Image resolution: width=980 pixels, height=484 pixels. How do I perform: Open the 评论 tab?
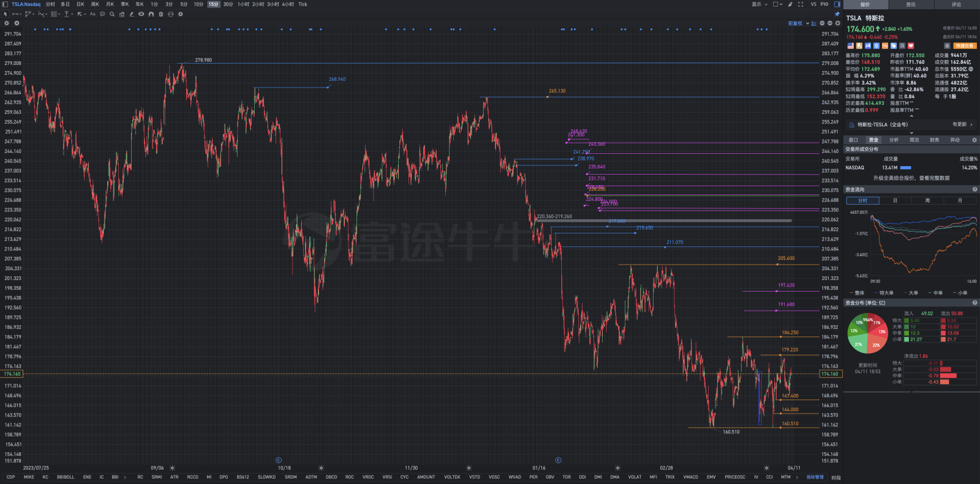coord(956,4)
